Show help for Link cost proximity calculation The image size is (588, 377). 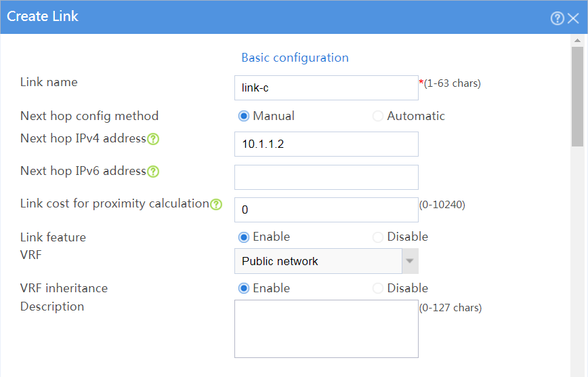(x=216, y=204)
